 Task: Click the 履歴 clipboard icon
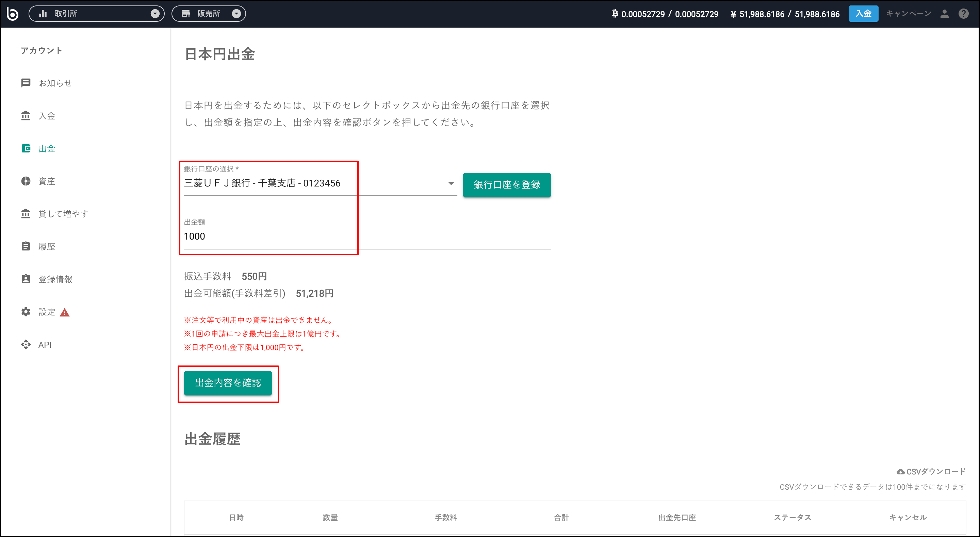26,246
